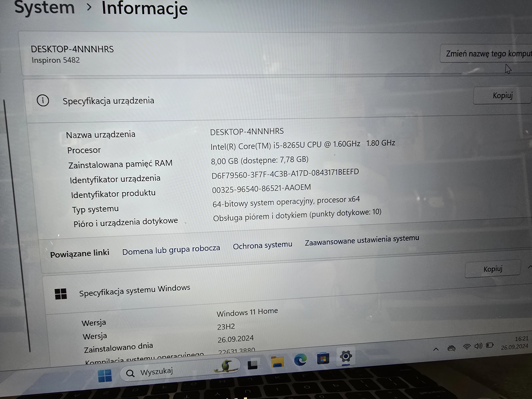Click the Windows logo beside Specyfikacja systemu
Image resolution: width=532 pixels, height=399 pixels.
[x=61, y=294]
